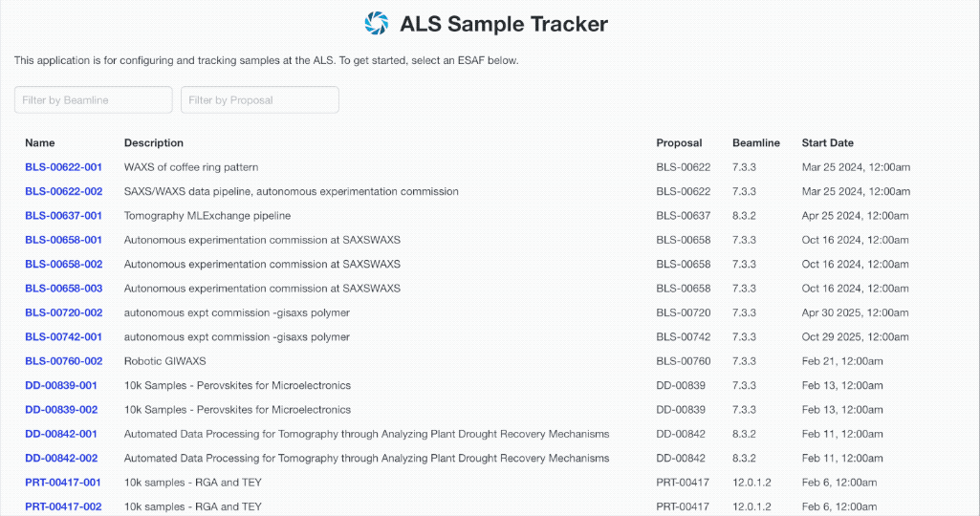Open ESAF BLS-00622-001 link
Viewport: 980px width, 516px height.
[63, 167]
